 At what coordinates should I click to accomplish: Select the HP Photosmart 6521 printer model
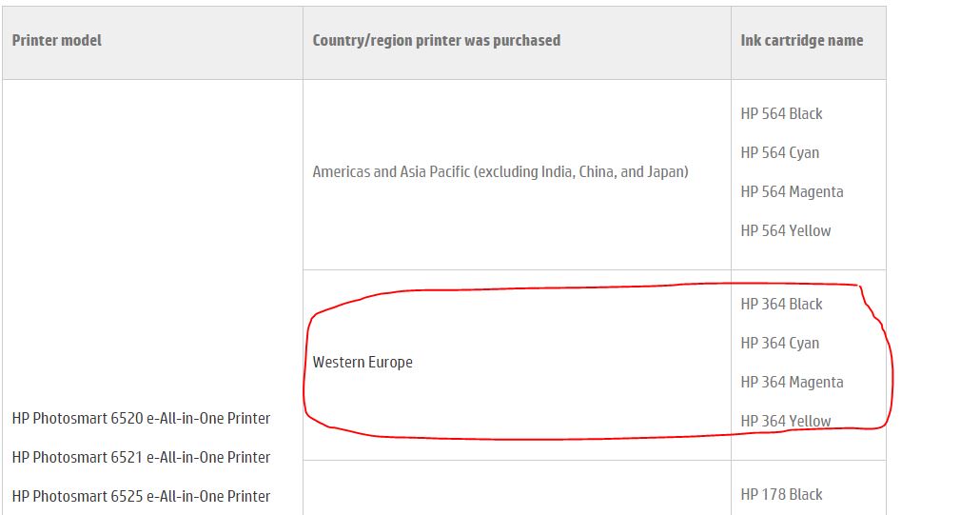coord(141,457)
